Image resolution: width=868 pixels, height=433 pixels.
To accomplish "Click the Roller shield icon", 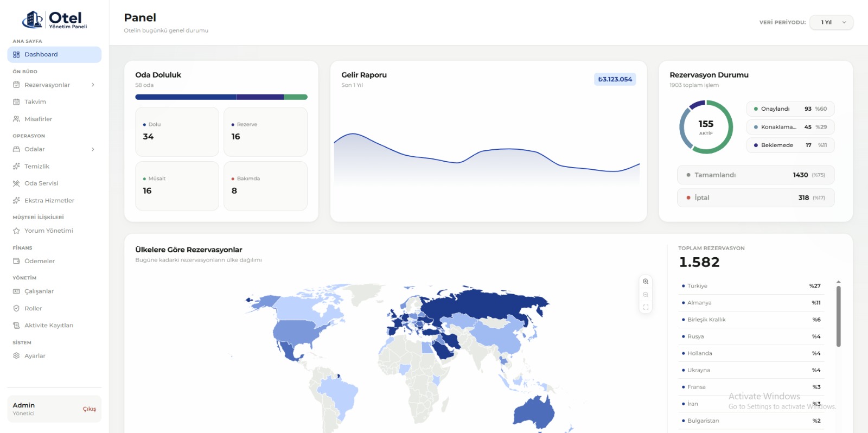I will 16,308.
